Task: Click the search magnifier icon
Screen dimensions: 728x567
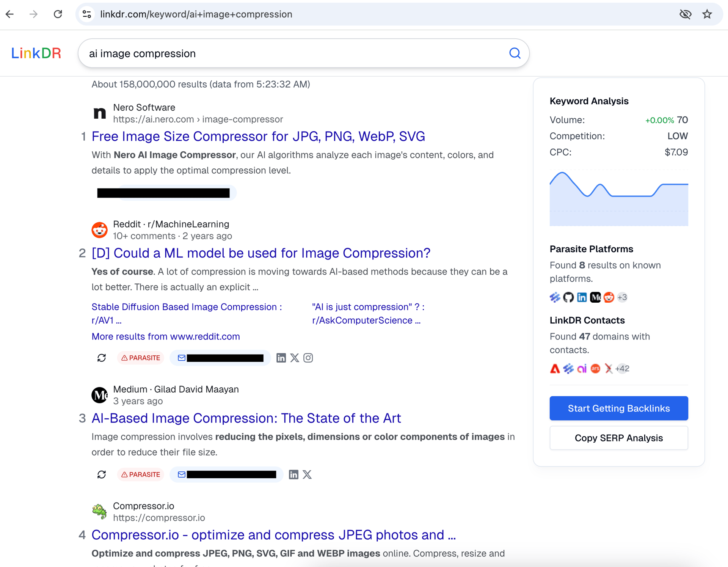Action: (515, 53)
